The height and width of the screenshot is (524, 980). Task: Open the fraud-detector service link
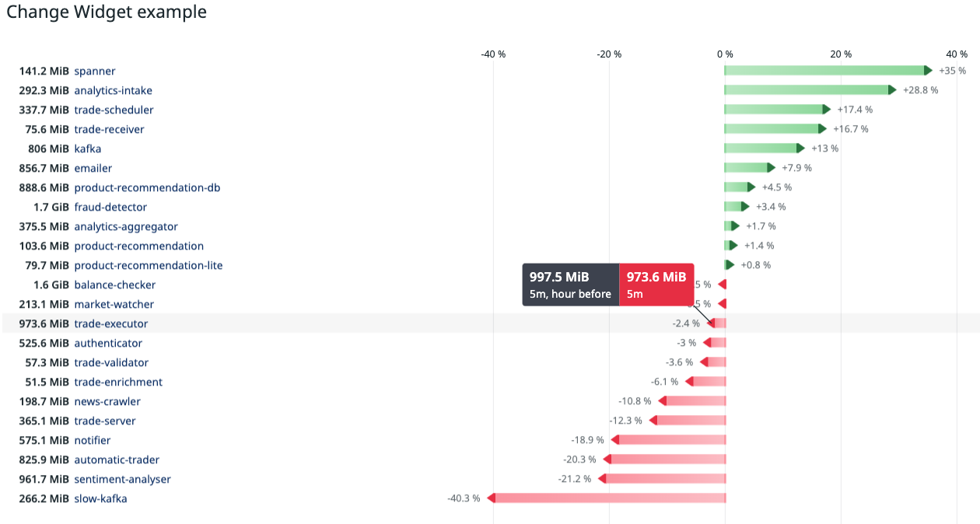point(110,207)
